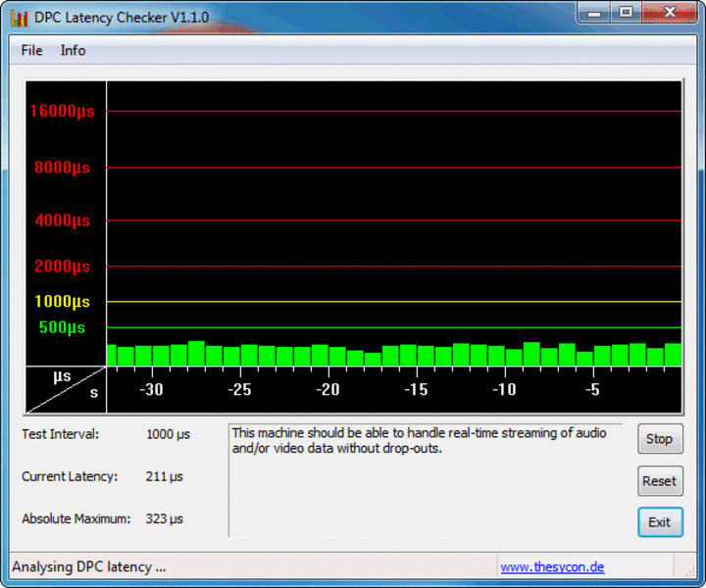The image size is (706, 588).
Task: Click the -25 time axis label
Action: 239,390
